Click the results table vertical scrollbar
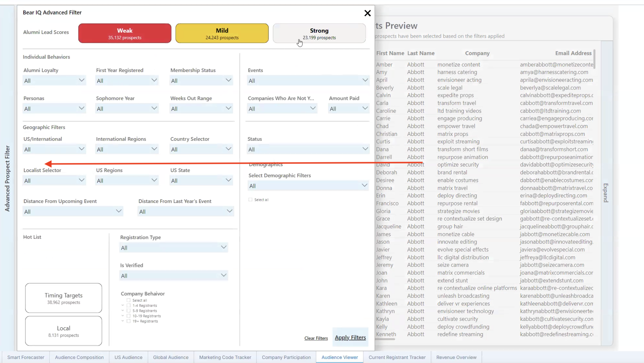Image resolution: width=644 pixels, height=363 pixels. tap(594, 59)
